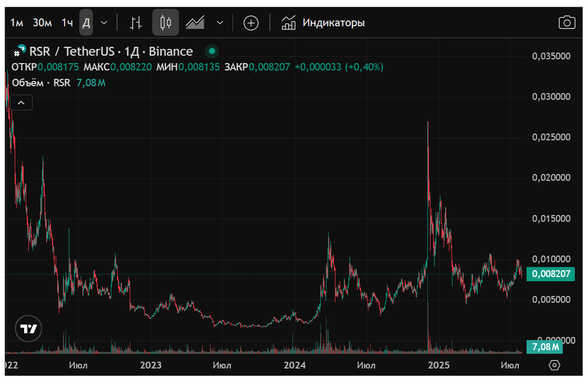Click the ЗАКР 0,008207 close value
The height and width of the screenshot is (379, 588).
coord(257,67)
